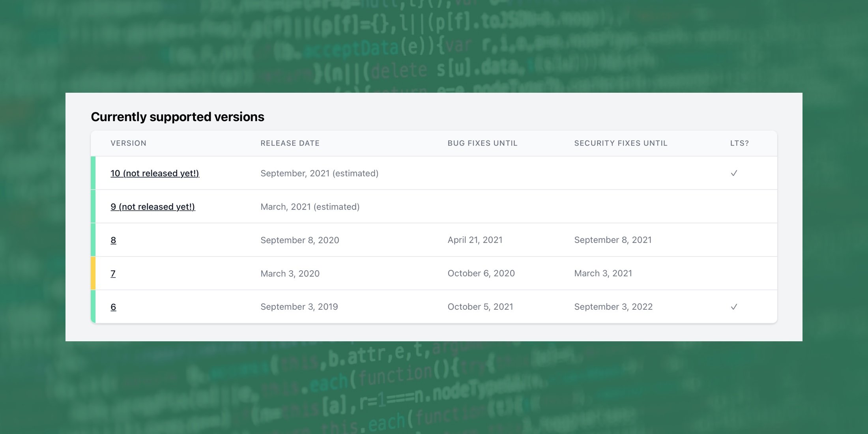868x434 pixels.
Task: Select version 6 from the table
Action: [113, 307]
